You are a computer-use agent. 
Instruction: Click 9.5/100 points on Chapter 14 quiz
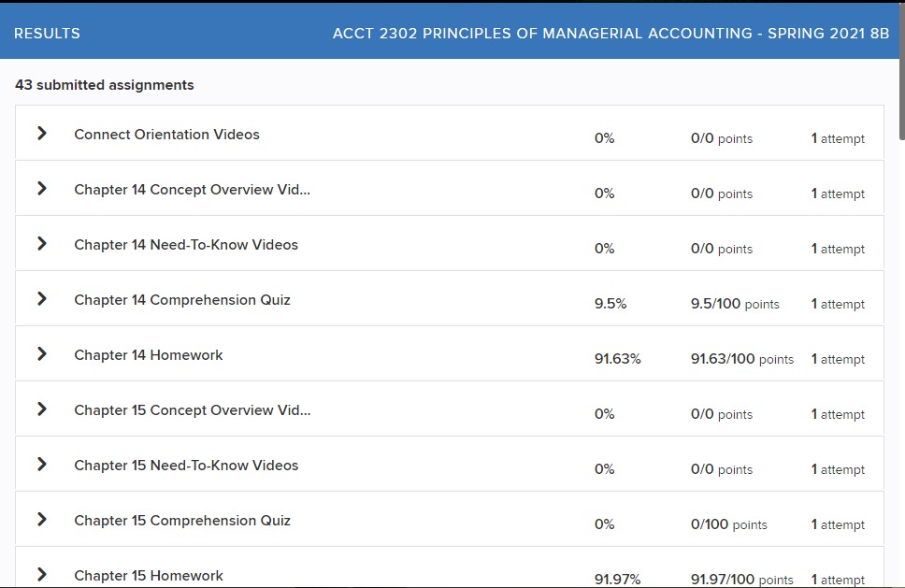[x=734, y=304]
